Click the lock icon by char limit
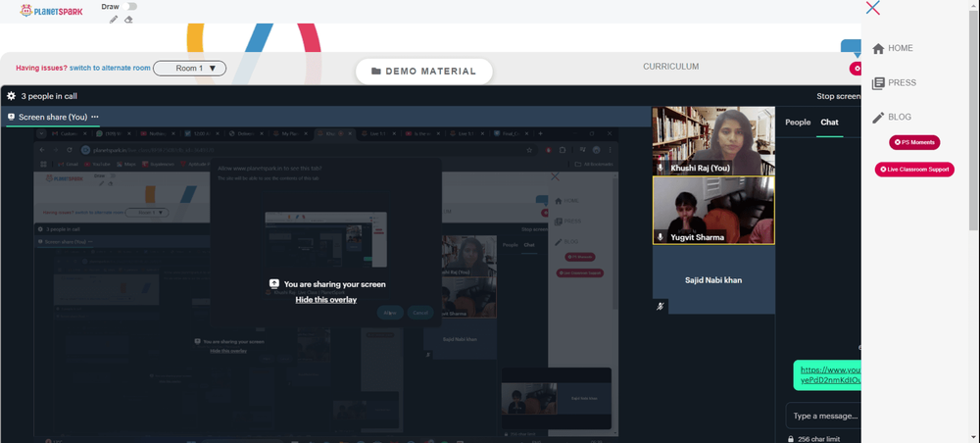Screen dimensions: 980x443 [791, 439]
